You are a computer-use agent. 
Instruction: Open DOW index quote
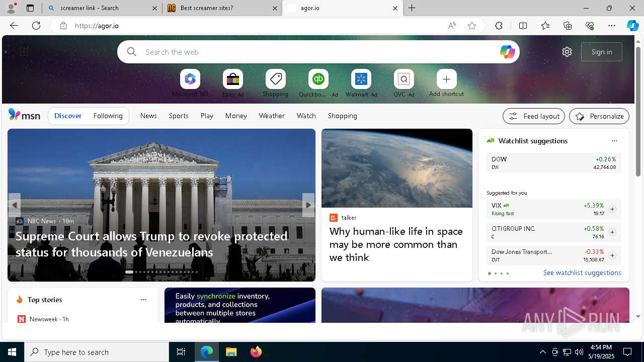[x=554, y=163]
